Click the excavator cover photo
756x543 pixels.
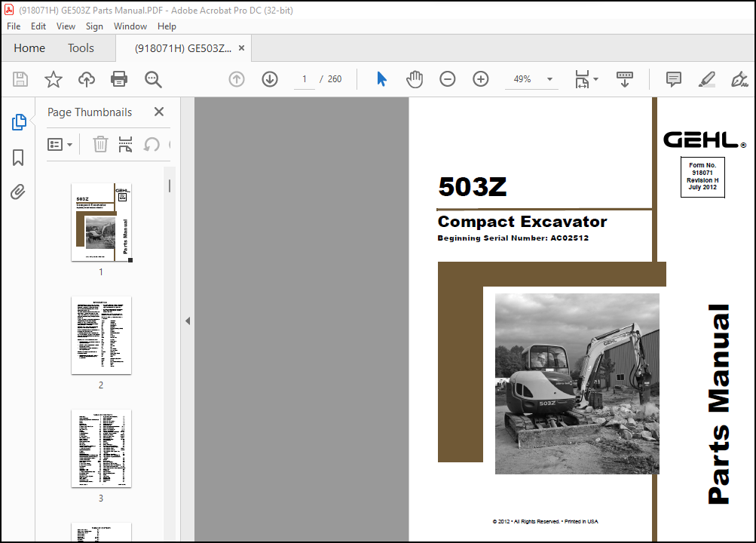pyautogui.click(x=577, y=384)
